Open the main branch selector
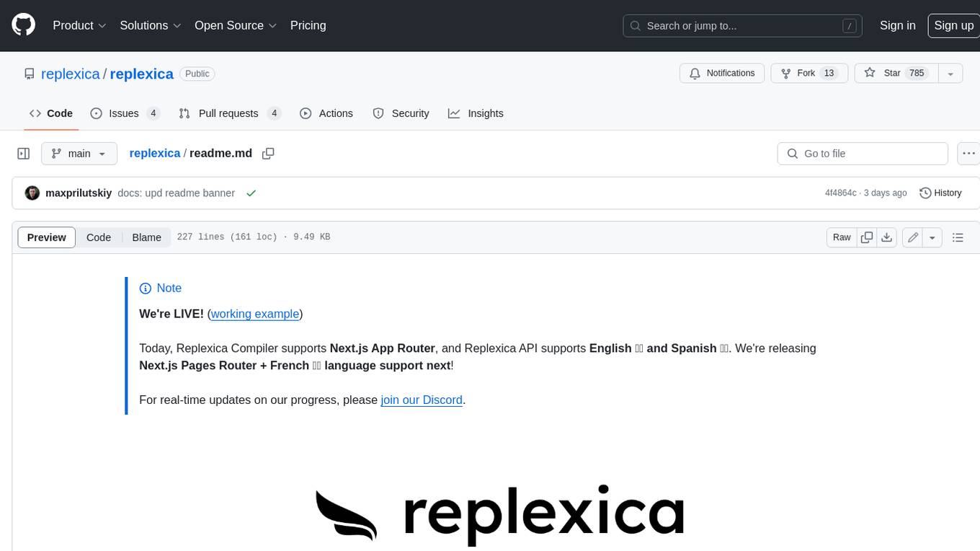Screen dimensions: 980x551 pos(79,154)
